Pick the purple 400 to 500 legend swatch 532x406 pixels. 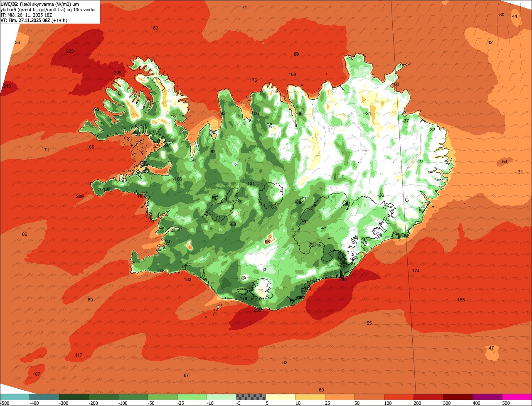click(487, 397)
